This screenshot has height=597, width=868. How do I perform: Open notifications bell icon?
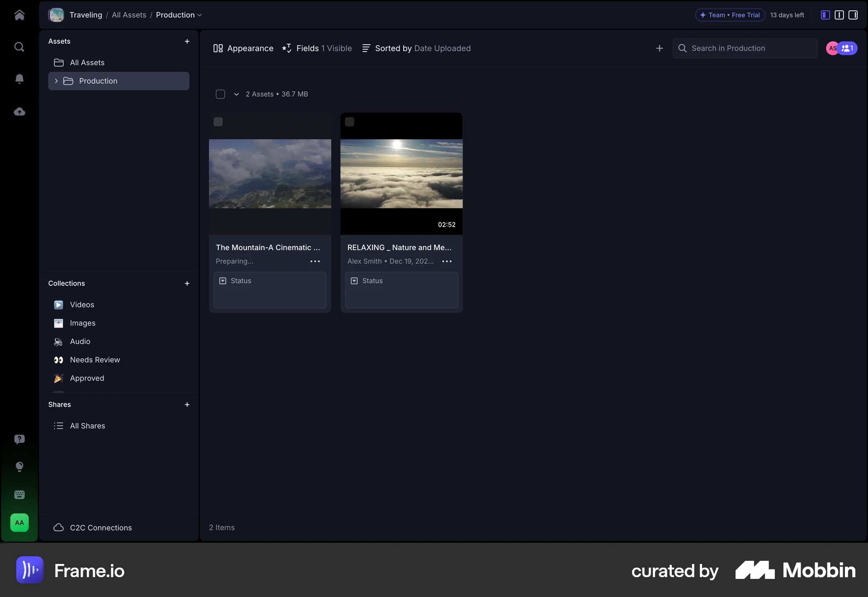[x=19, y=79]
